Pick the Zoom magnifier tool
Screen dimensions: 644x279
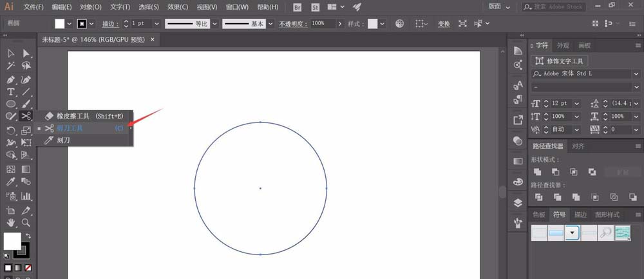(26, 222)
